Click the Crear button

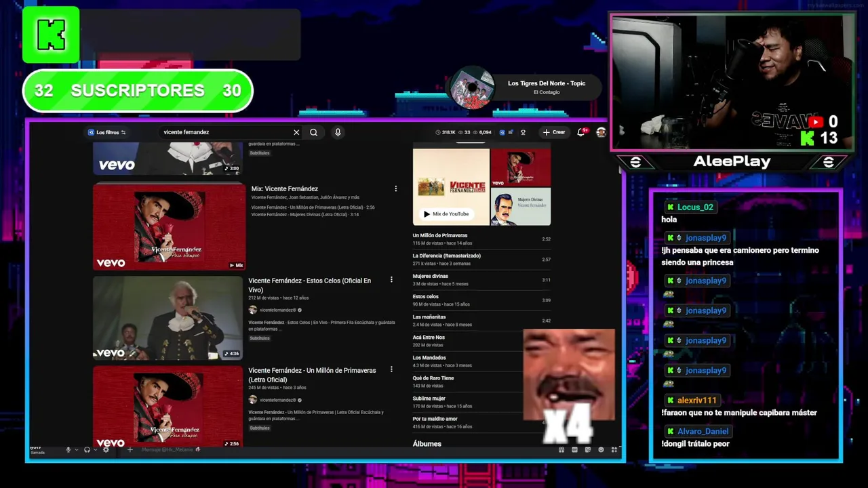[x=554, y=132]
